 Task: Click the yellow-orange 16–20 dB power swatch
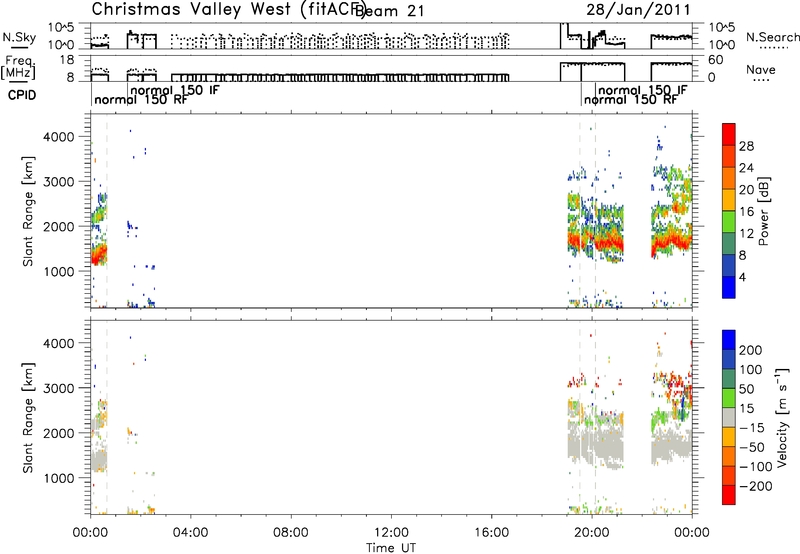(729, 199)
